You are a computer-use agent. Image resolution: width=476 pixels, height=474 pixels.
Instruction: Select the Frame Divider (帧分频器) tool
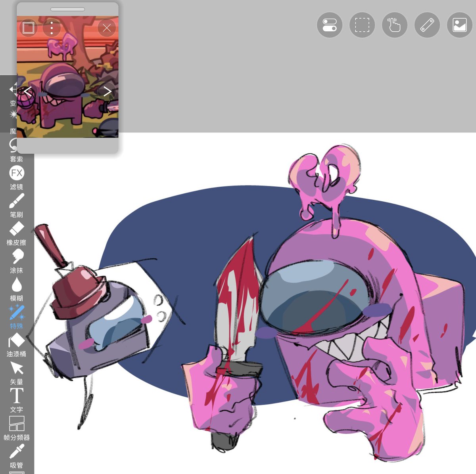click(16, 428)
